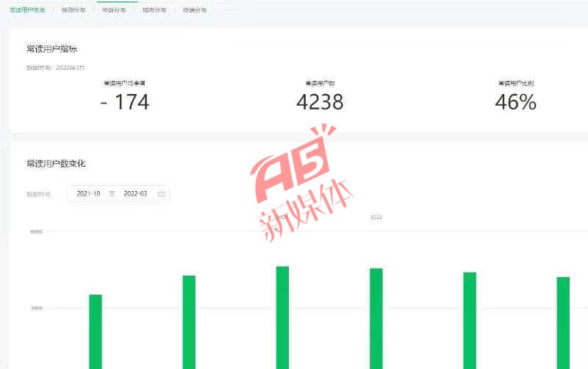
Task: Click the end date field 2022-03
Action: click(135, 193)
